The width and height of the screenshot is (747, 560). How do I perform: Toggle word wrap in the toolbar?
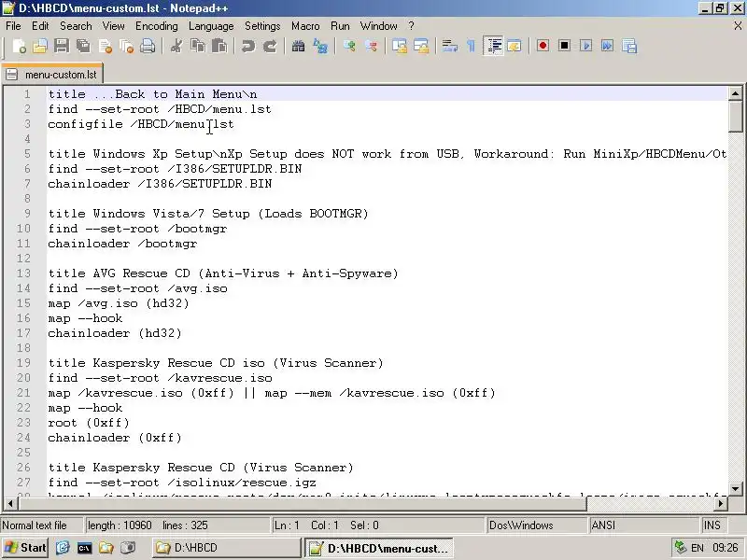click(449, 46)
